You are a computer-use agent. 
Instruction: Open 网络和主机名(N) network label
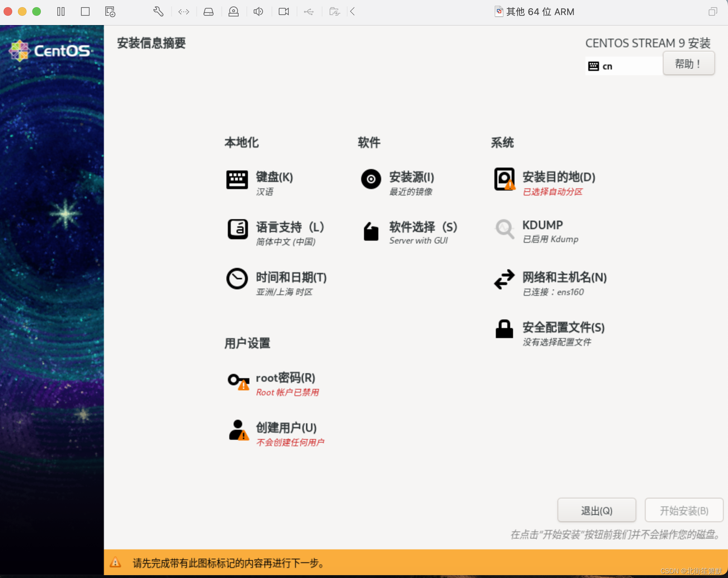[564, 277]
